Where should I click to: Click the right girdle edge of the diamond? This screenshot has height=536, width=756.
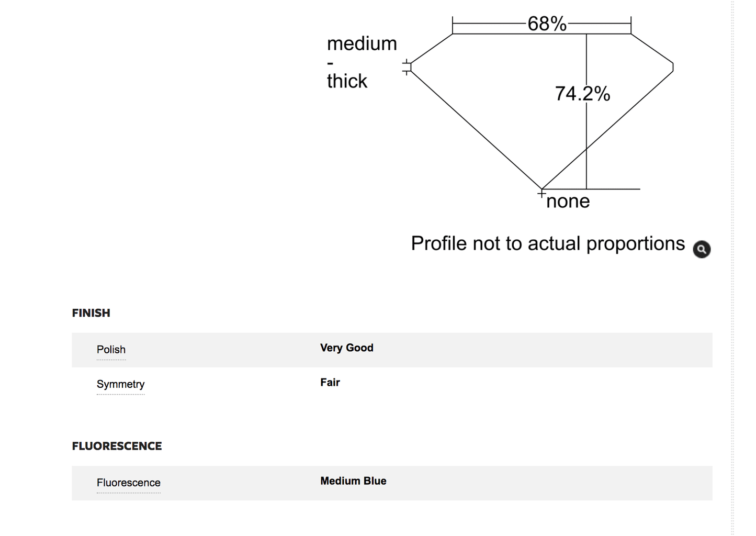point(673,67)
